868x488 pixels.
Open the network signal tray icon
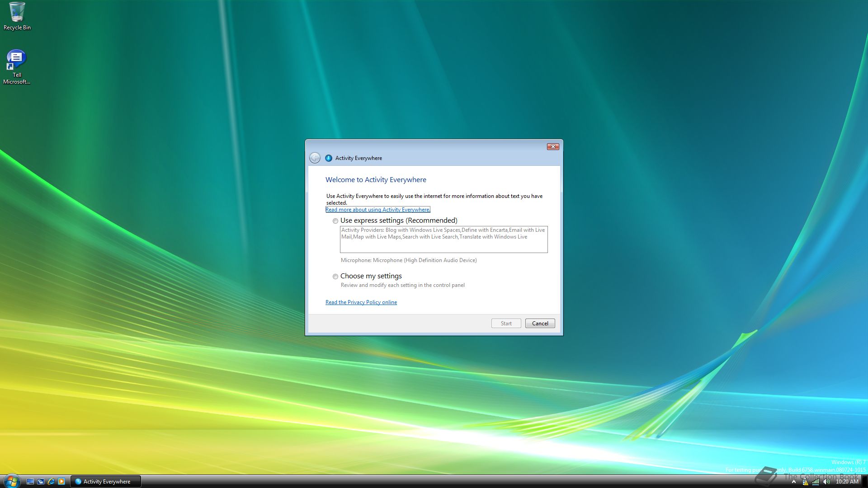coord(816,482)
